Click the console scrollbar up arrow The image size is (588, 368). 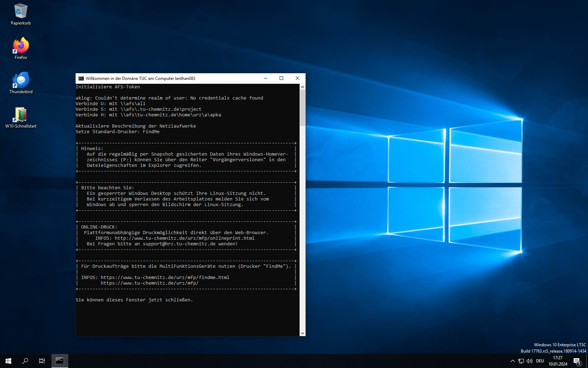(302, 87)
